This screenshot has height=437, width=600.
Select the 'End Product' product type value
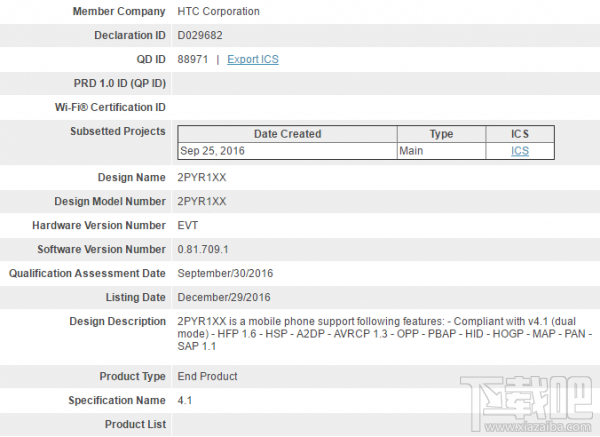pyautogui.click(x=207, y=376)
